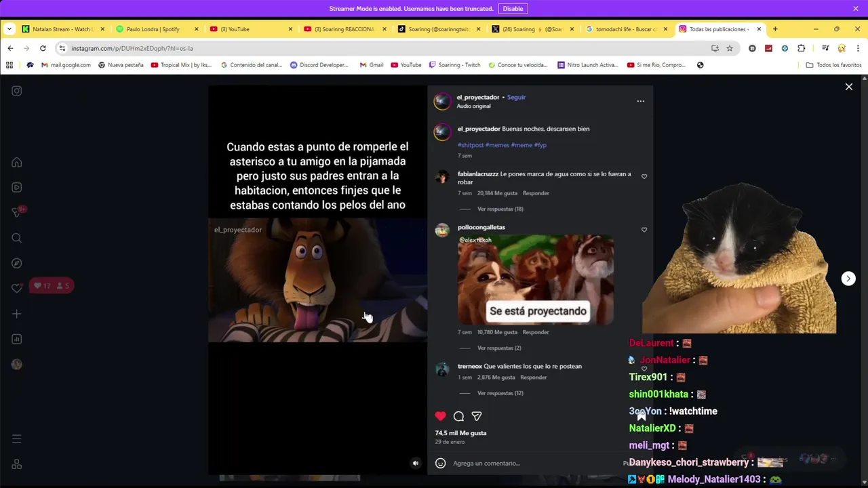Bookmark this page with the star

click(730, 48)
